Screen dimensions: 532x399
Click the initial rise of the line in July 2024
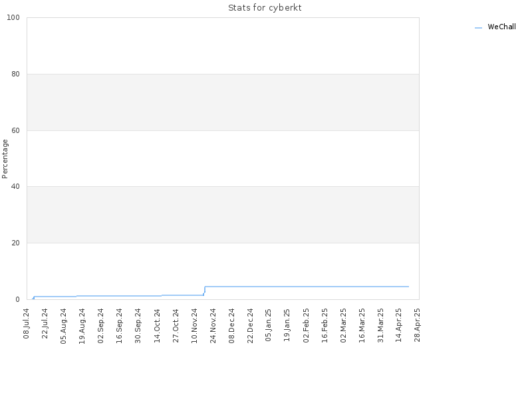click(34, 297)
